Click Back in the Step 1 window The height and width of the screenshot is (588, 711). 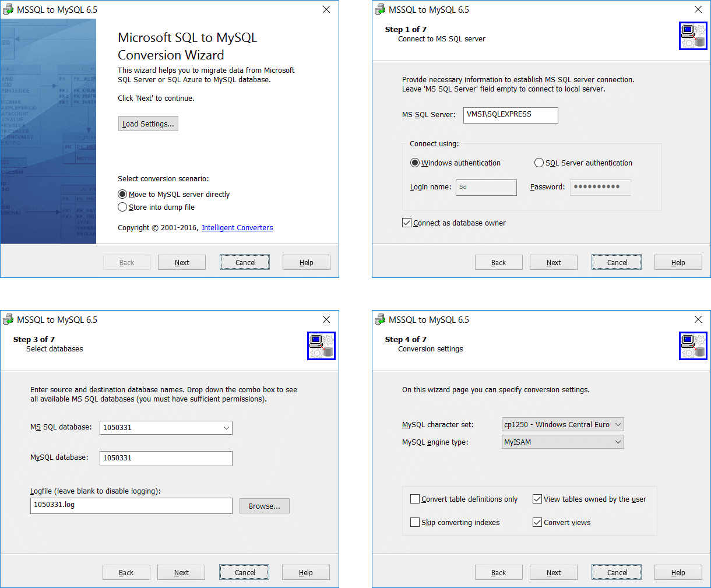pos(499,262)
